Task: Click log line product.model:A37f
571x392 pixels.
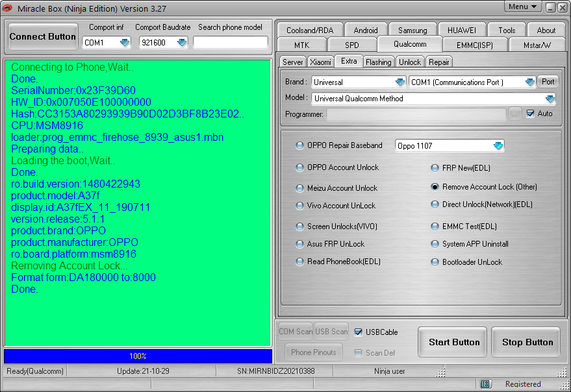Action: (55, 196)
